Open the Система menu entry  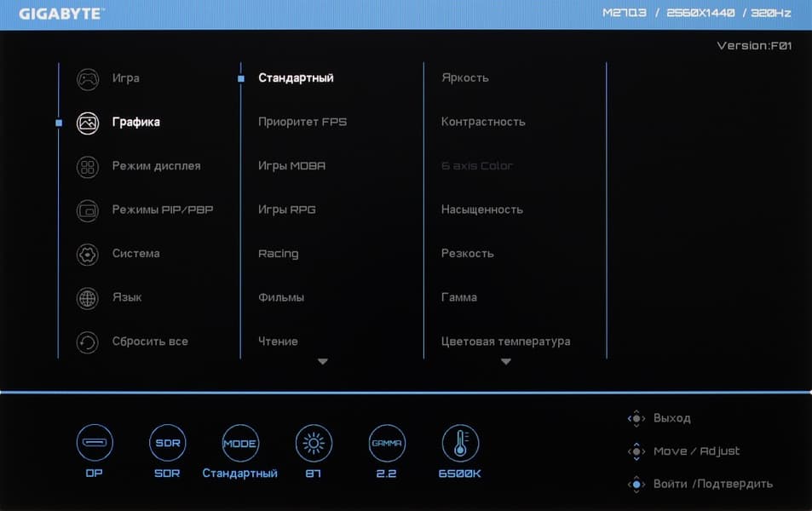click(136, 254)
